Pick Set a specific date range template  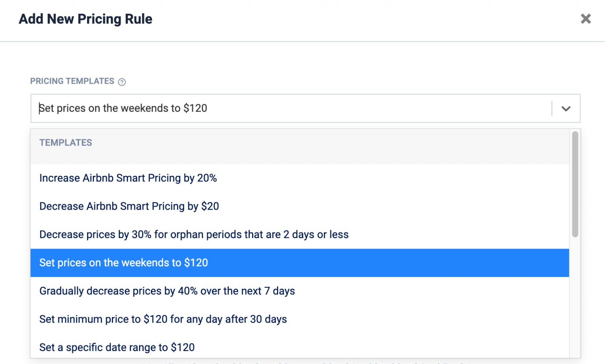point(117,347)
